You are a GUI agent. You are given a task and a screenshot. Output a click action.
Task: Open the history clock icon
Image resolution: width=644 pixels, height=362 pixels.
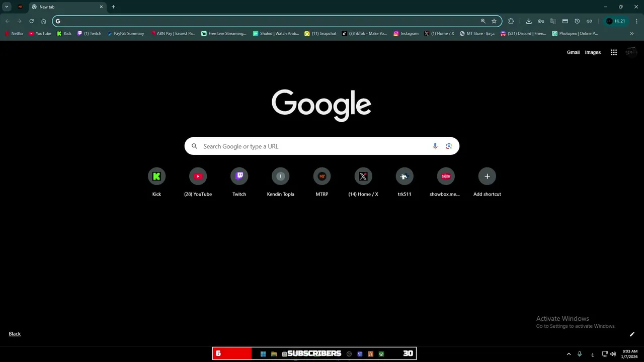pos(577,21)
